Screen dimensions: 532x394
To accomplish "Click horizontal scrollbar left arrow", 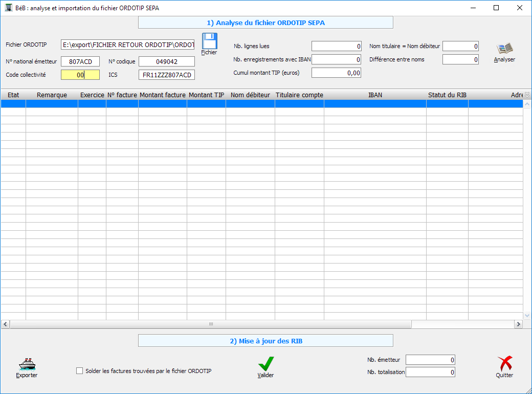I will tap(5, 324).
